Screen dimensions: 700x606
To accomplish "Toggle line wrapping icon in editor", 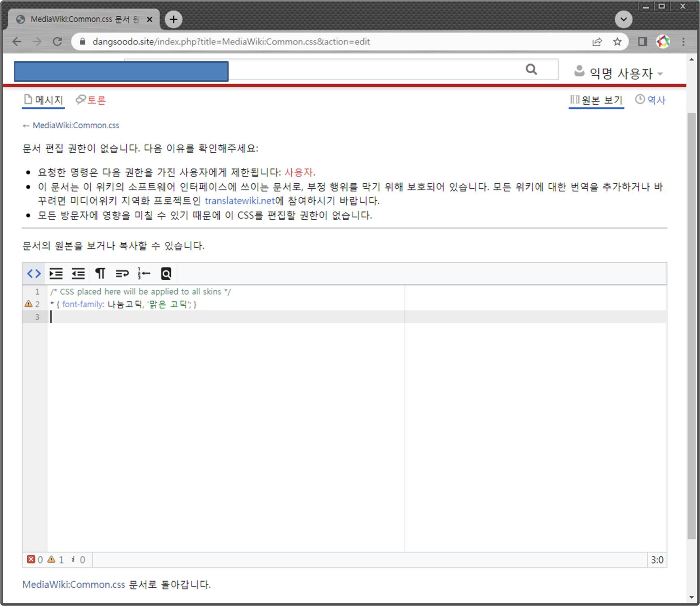I will click(122, 274).
